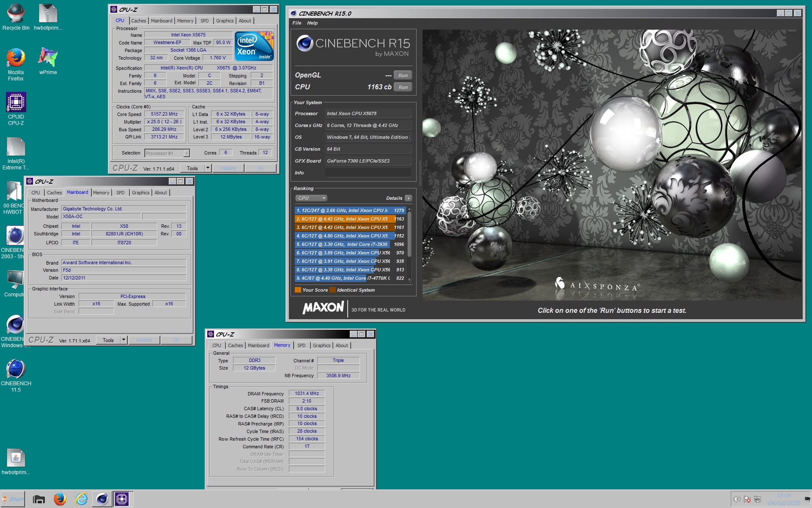
Task: Click the DRAM Frequency value 1031.4 MHz
Action: [307, 393]
